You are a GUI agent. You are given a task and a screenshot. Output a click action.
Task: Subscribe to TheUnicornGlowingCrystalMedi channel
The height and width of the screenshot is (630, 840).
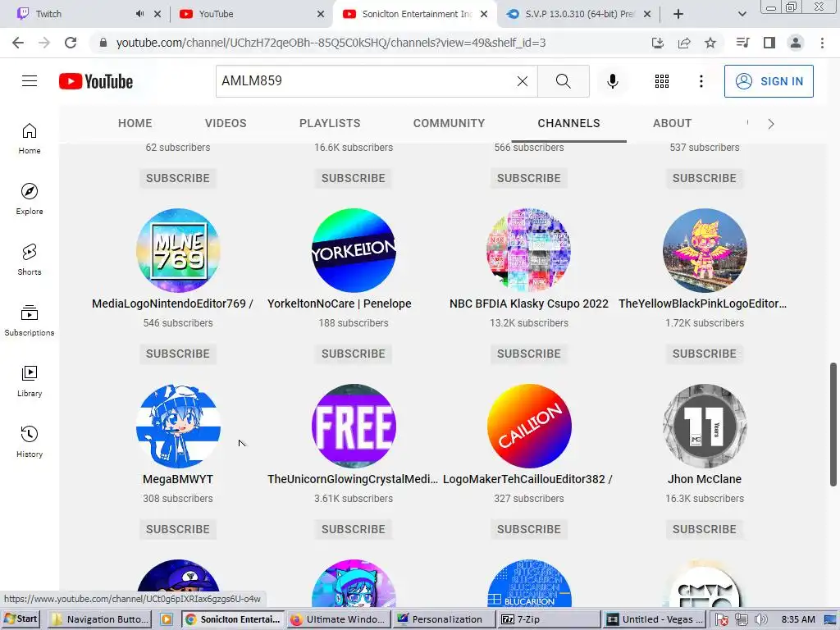354,529
